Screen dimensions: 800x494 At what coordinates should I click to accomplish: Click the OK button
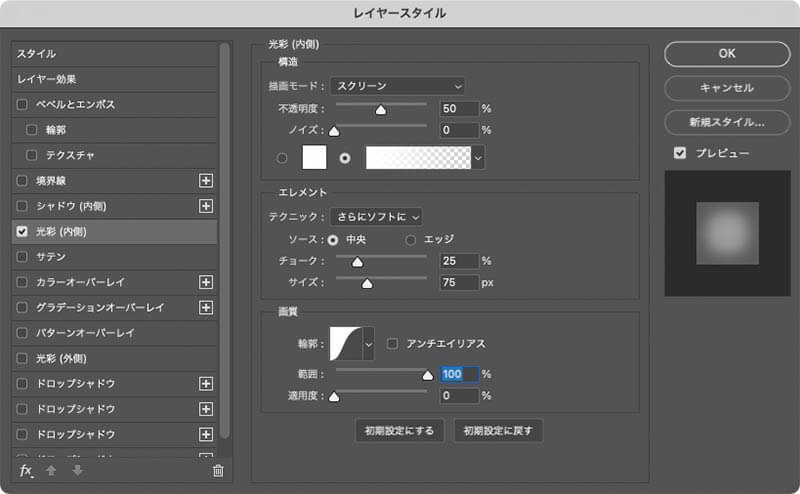pos(727,54)
